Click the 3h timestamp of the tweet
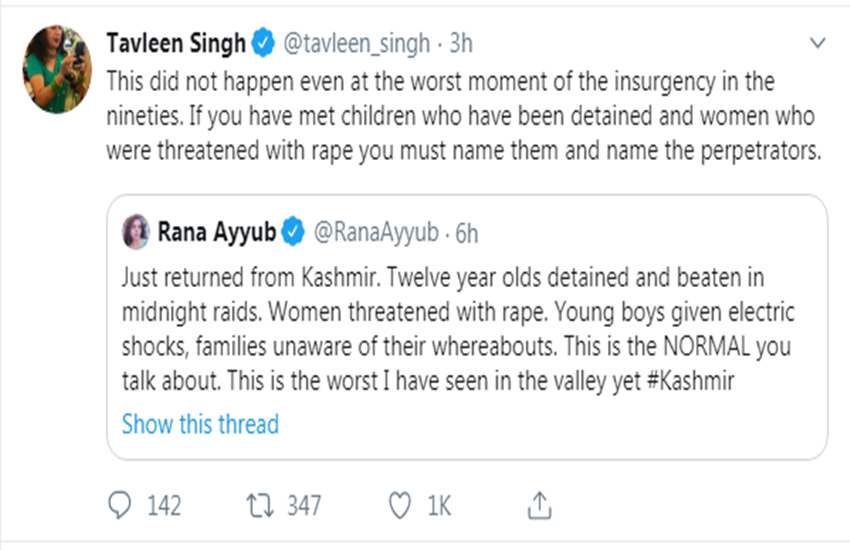Viewport: 850px width, 550px height. pyautogui.click(x=460, y=43)
